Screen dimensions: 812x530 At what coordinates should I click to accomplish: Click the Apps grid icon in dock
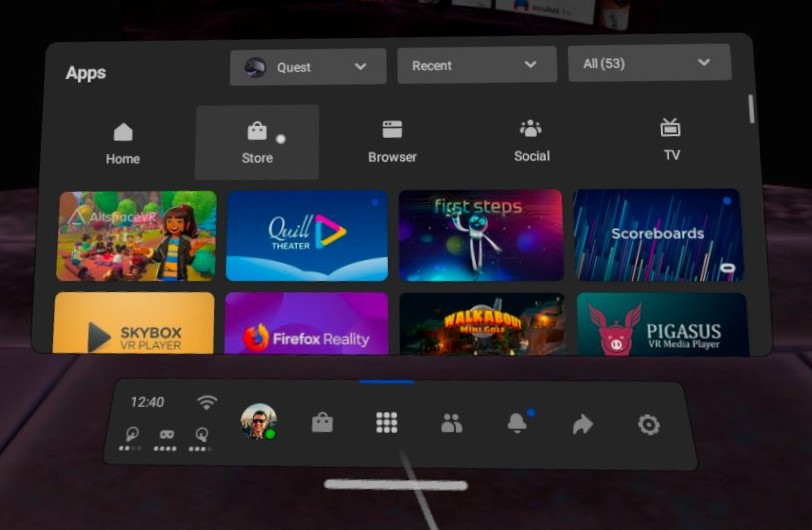[387, 423]
